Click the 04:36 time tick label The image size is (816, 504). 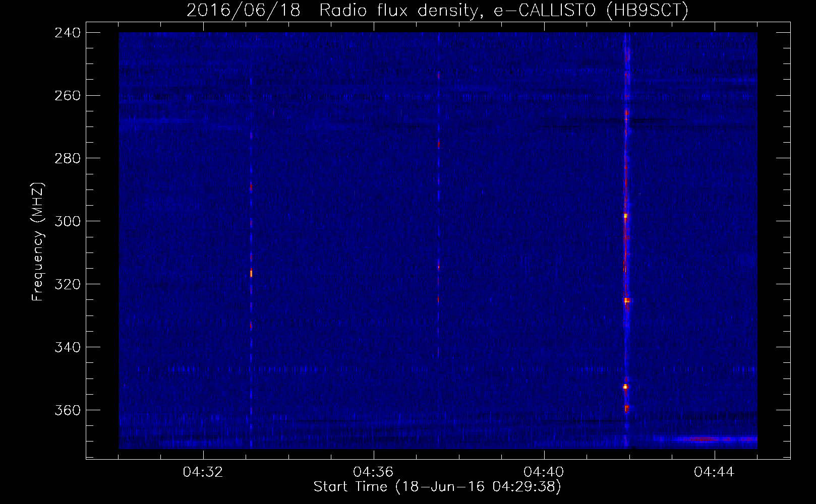tap(374, 472)
